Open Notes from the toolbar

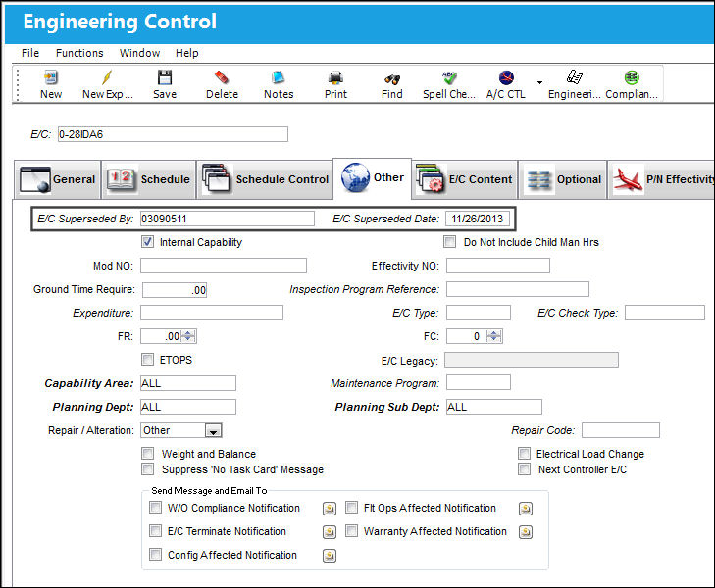[279, 77]
